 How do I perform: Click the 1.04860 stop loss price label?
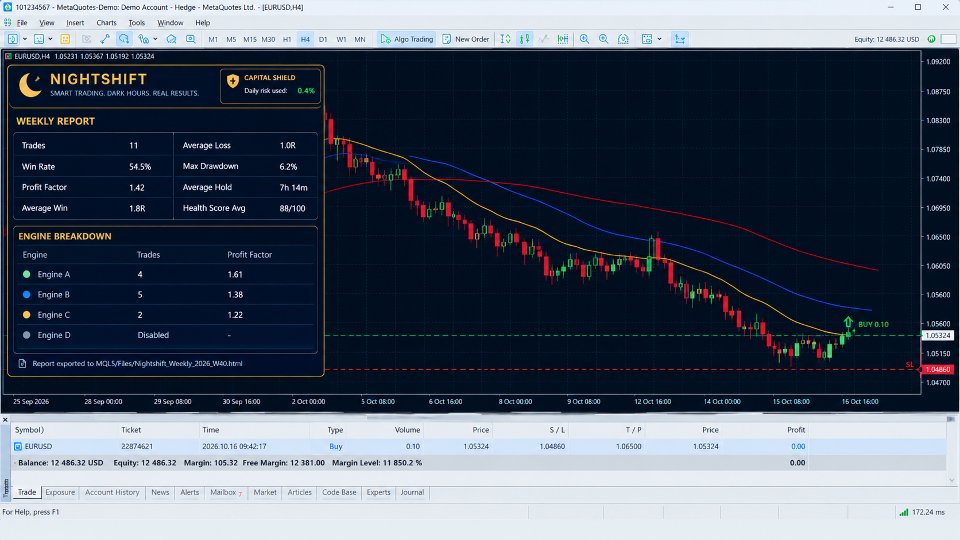[x=938, y=369]
